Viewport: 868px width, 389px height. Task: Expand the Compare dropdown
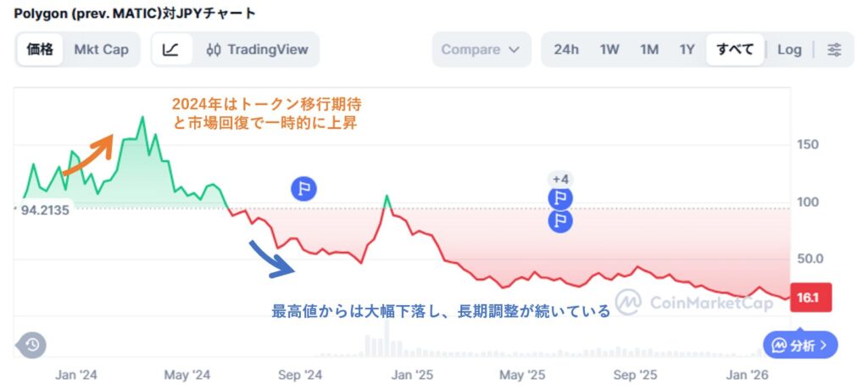[481, 49]
